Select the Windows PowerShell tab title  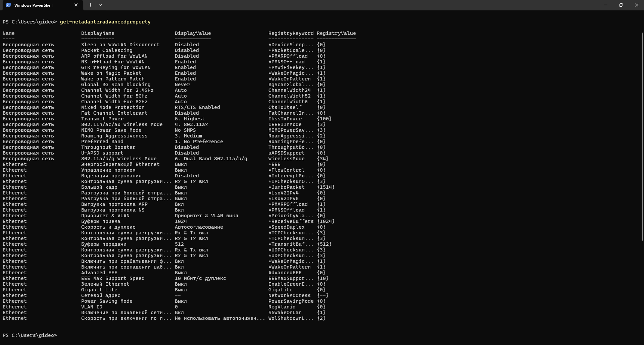pos(33,5)
